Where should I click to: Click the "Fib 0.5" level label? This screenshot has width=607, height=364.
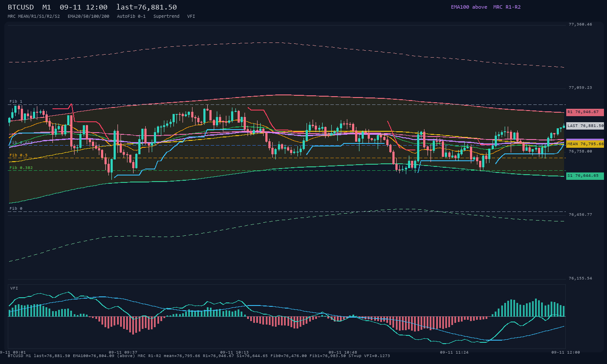[19, 155]
